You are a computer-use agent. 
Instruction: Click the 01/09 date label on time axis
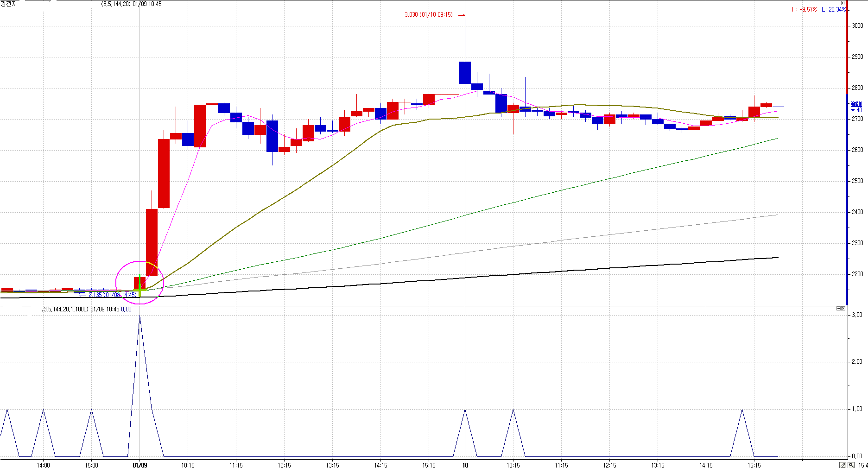click(x=139, y=465)
